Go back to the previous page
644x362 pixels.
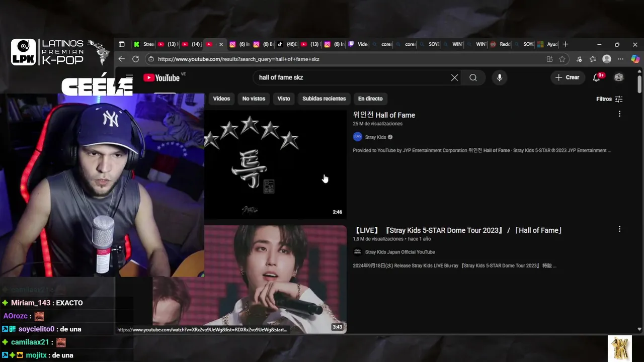coord(121,59)
